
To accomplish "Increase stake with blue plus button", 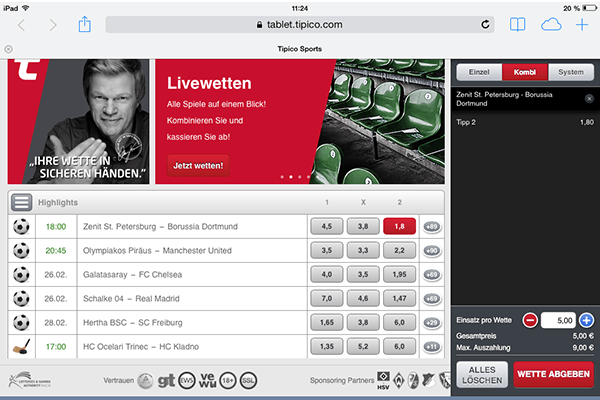I will pyautogui.click(x=586, y=320).
